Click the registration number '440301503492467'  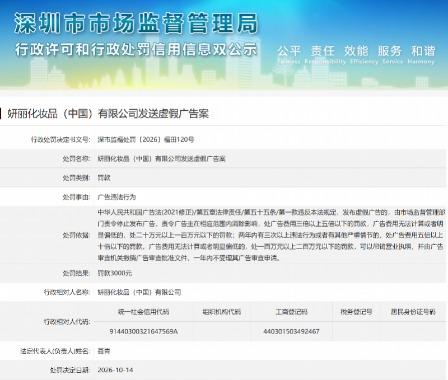(x=291, y=331)
